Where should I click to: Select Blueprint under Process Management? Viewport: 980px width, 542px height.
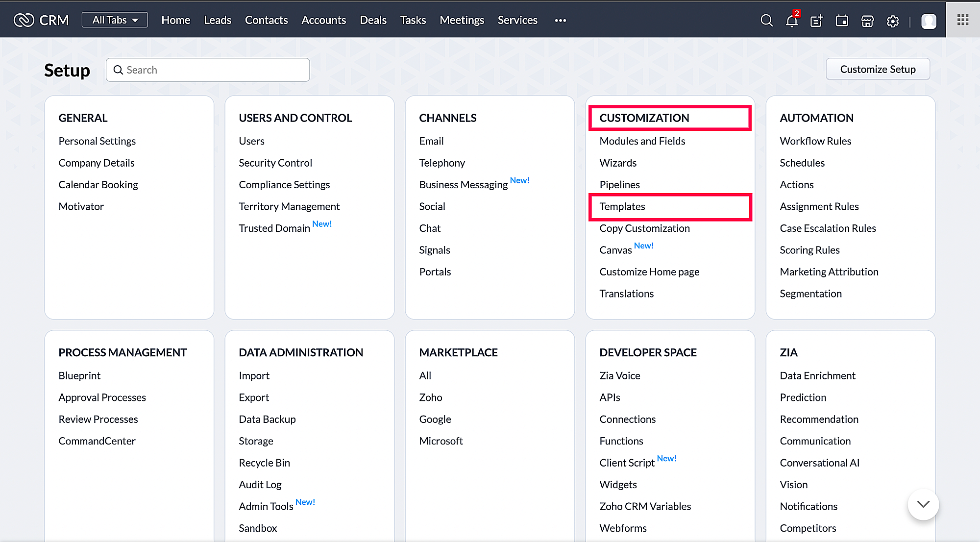click(x=79, y=375)
